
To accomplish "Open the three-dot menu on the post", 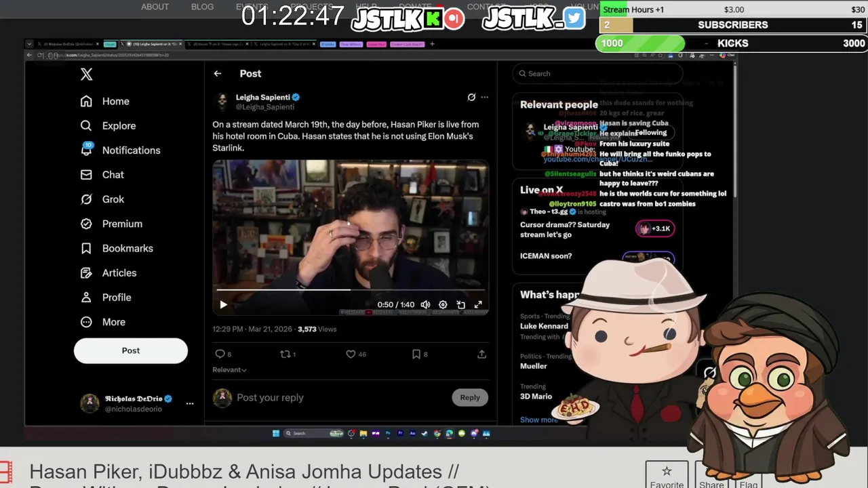I will coord(484,97).
